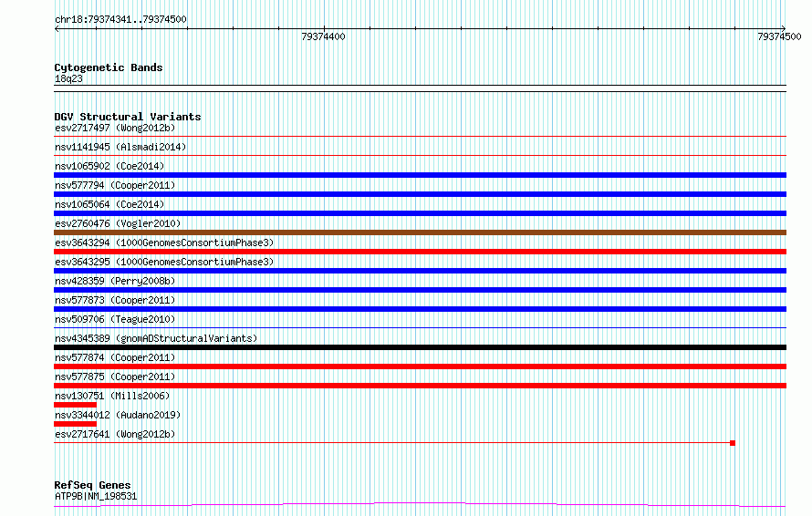Click the DGV Structural Variants track title
Image resolution: width=812 pixels, height=516 pixels.
point(128,117)
